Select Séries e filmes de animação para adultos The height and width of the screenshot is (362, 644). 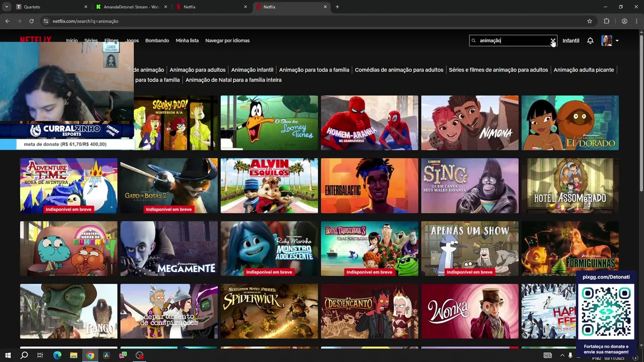coord(498,70)
